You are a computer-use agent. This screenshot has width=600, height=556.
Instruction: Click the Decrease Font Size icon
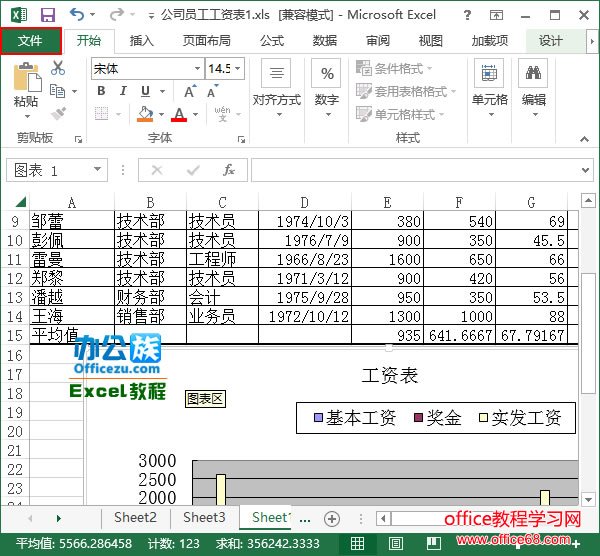213,91
